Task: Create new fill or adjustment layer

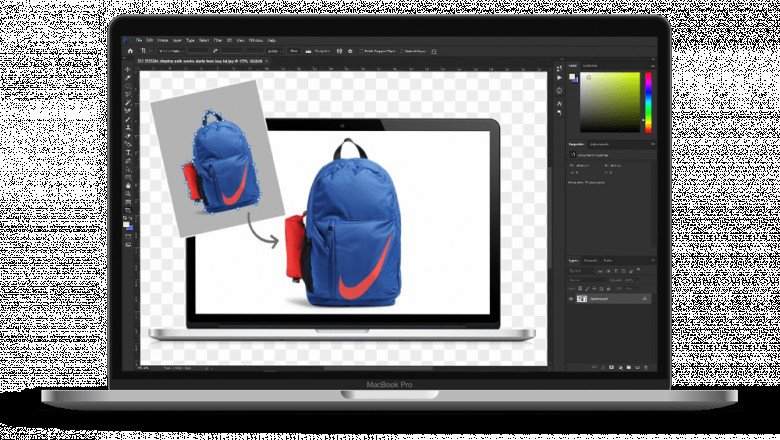Action: [620, 367]
